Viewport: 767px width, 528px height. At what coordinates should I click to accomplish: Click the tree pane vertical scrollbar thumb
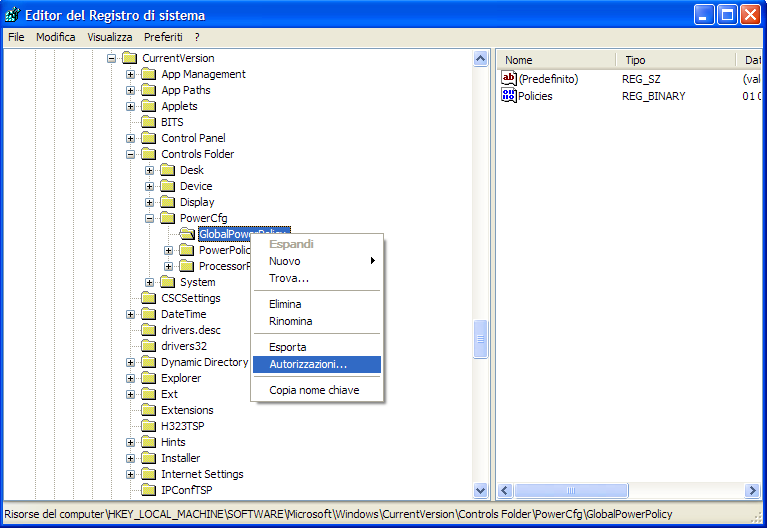click(x=481, y=339)
